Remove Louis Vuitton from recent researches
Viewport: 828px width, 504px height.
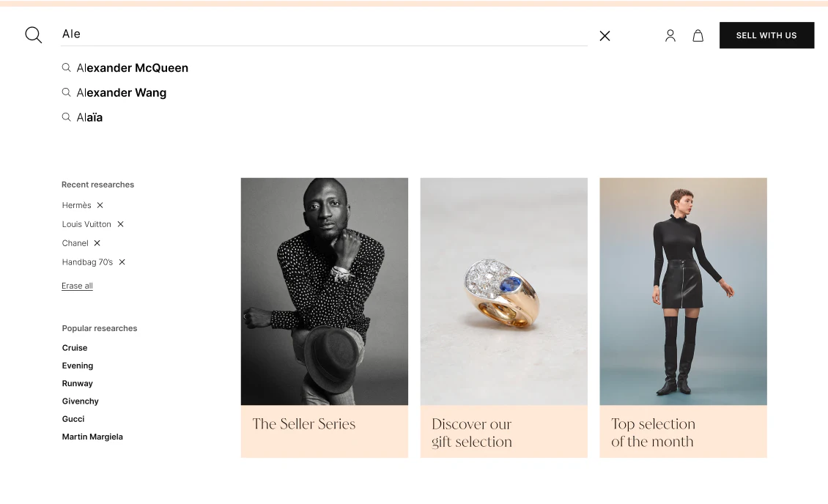pyautogui.click(x=121, y=224)
